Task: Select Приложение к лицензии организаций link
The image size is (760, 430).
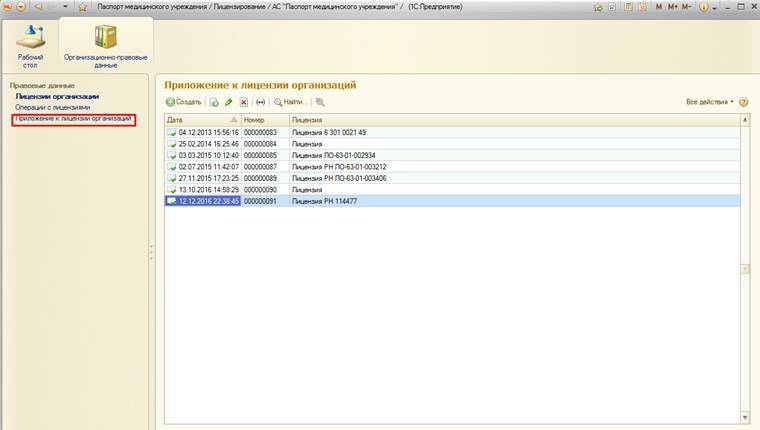Action: point(72,119)
